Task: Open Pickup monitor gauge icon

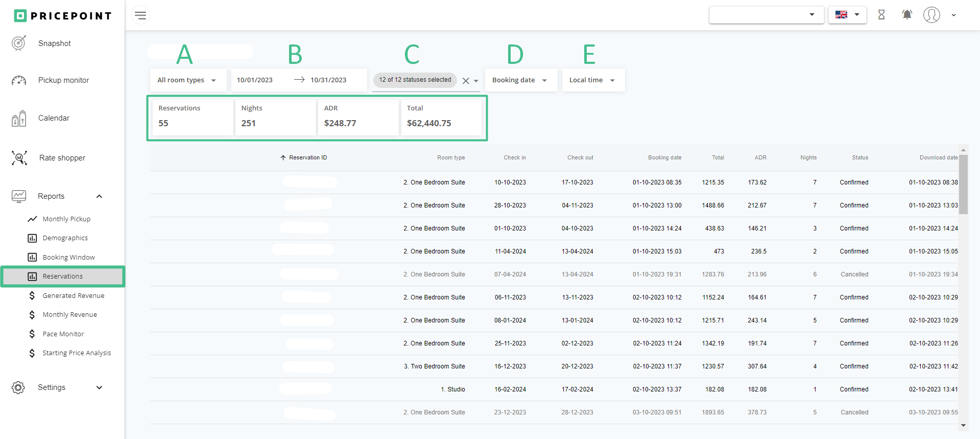Action: pyautogui.click(x=19, y=80)
